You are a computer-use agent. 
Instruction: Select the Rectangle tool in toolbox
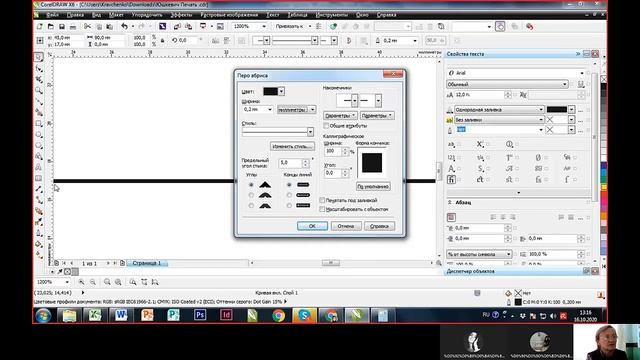39,123
